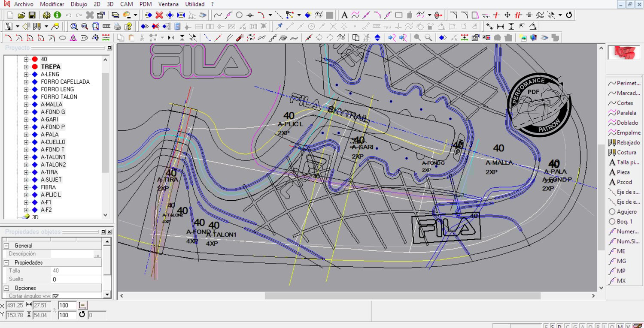Select the circle drawing tool
The height and width of the screenshot is (328, 644).
coord(239,15)
